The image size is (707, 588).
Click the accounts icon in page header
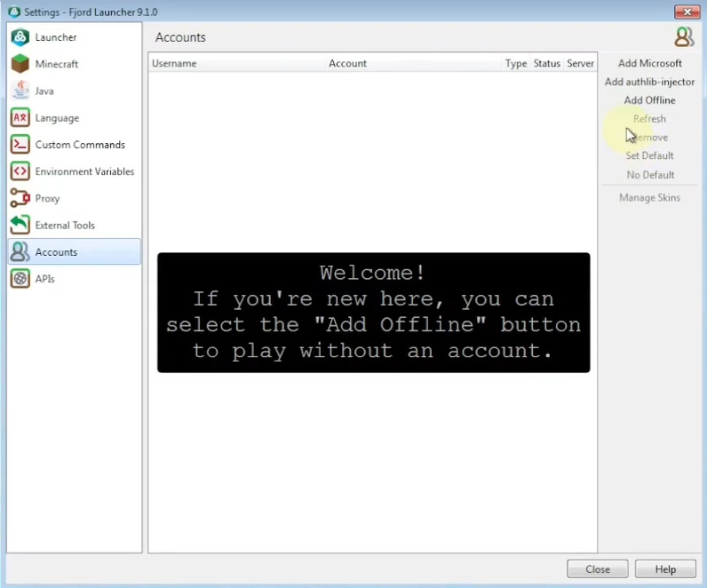[x=684, y=37]
